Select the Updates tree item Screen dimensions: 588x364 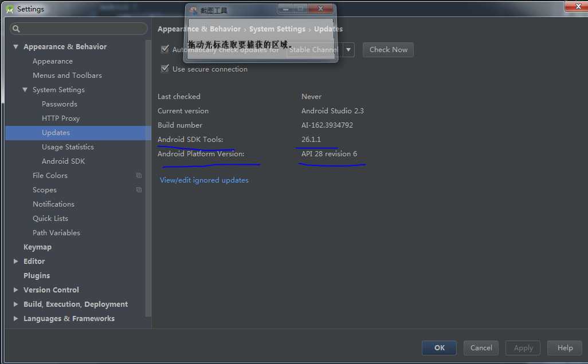78,133
